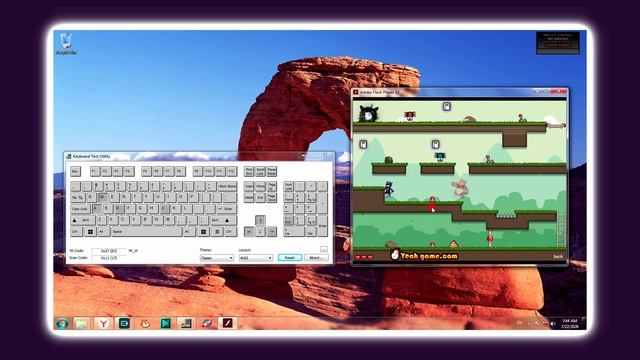Click the scroll item at far left of game
Viewport: 640px width, 360px height.
coord(363,144)
